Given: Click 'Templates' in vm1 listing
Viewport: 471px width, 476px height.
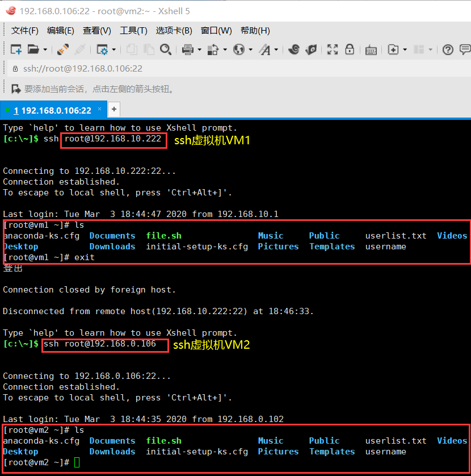Looking at the screenshot, I should pyautogui.click(x=332, y=247).
